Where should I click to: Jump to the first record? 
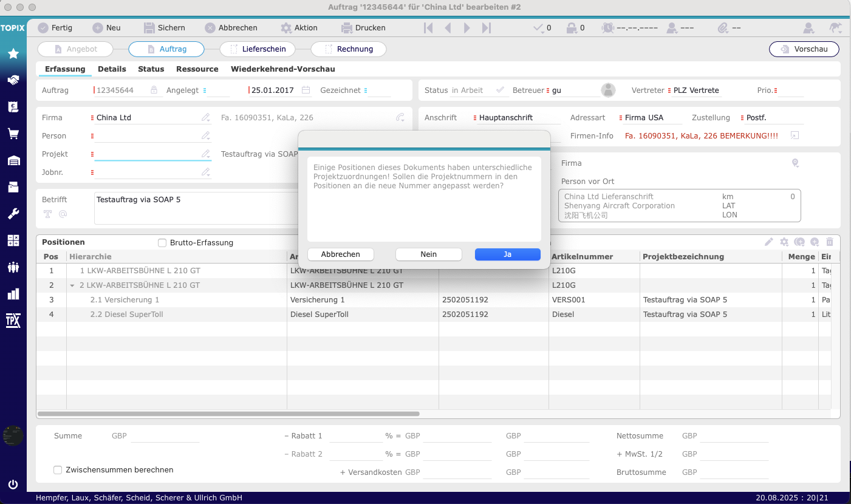coord(428,28)
